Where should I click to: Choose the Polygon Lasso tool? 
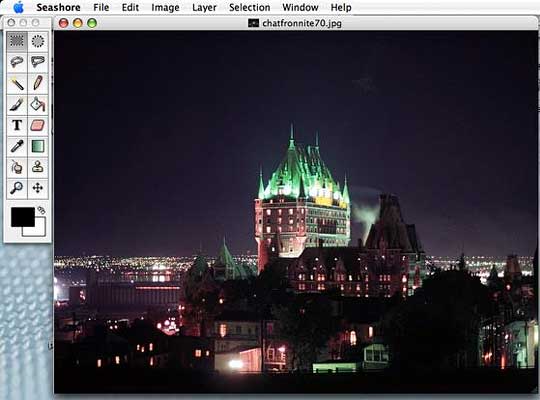click(x=38, y=62)
